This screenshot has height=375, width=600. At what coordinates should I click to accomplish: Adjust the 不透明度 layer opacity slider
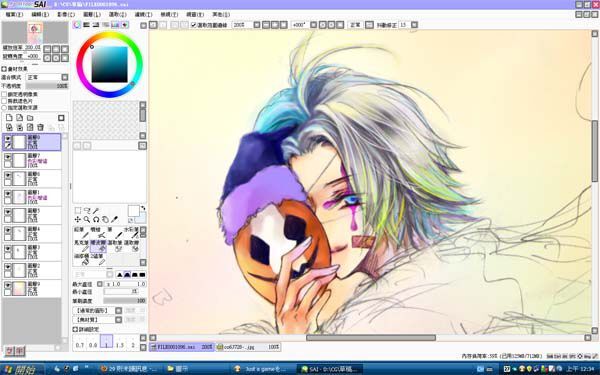pyautogui.click(x=47, y=86)
